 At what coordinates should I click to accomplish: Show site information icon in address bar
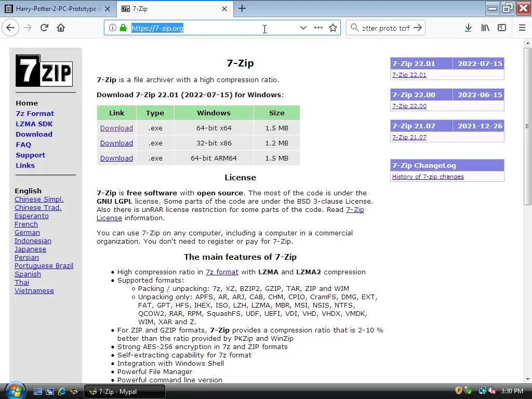pos(113,28)
